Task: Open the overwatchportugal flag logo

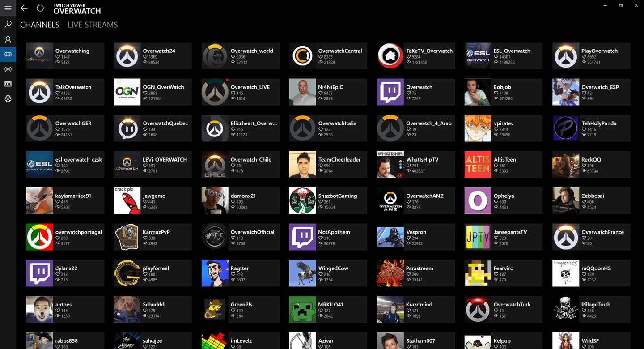Action: point(39,237)
